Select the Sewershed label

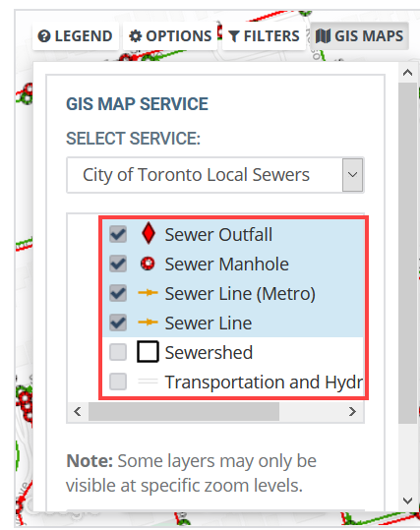pos(209,353)
